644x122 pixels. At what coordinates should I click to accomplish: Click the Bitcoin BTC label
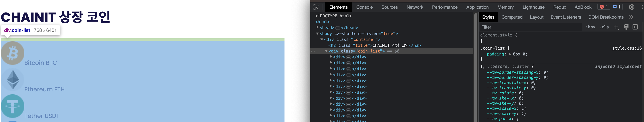(x=40, y=63)
